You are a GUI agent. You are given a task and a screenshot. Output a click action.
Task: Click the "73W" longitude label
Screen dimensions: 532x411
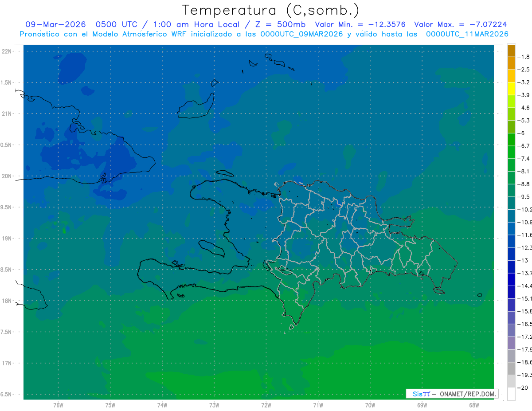[214, 405]
